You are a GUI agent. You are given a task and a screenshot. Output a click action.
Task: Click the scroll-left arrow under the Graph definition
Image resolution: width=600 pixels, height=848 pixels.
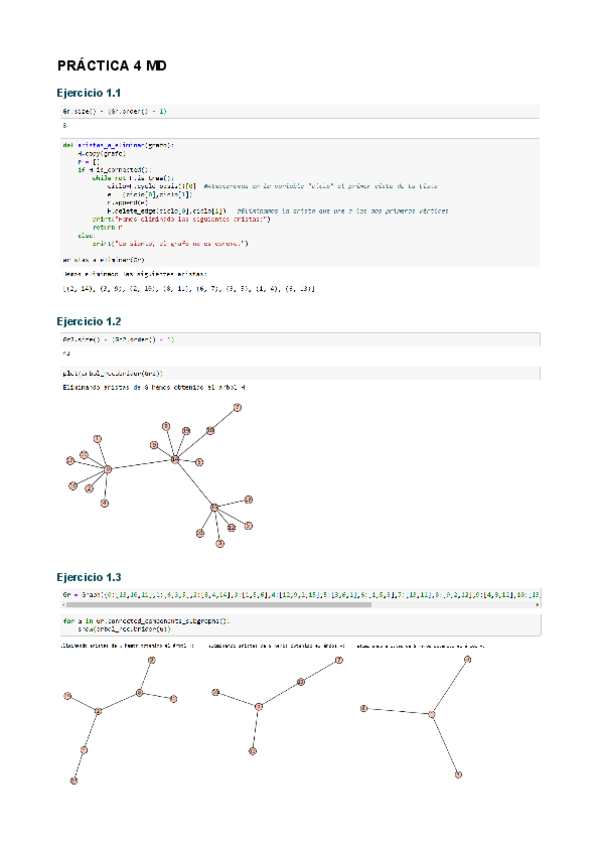(x=64, y=604)
